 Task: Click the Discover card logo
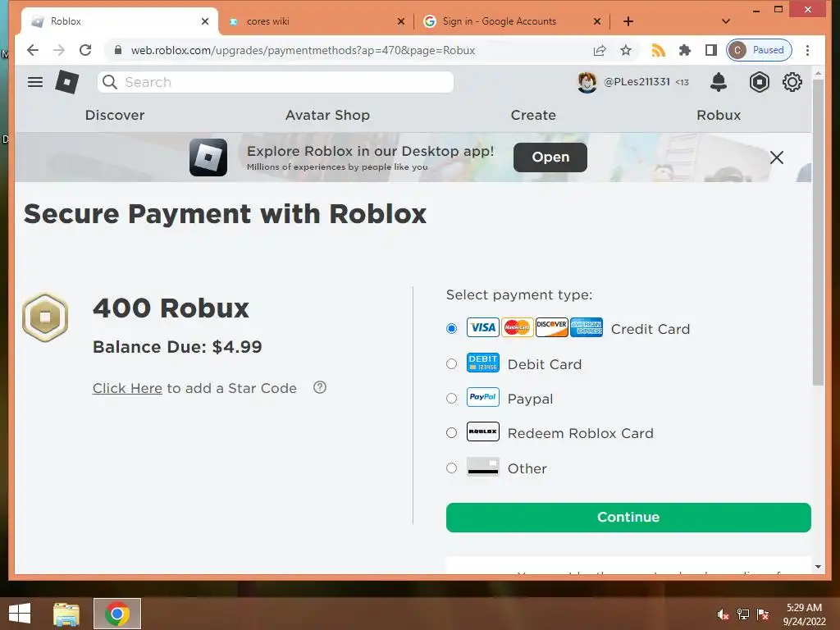coord(552,327)
